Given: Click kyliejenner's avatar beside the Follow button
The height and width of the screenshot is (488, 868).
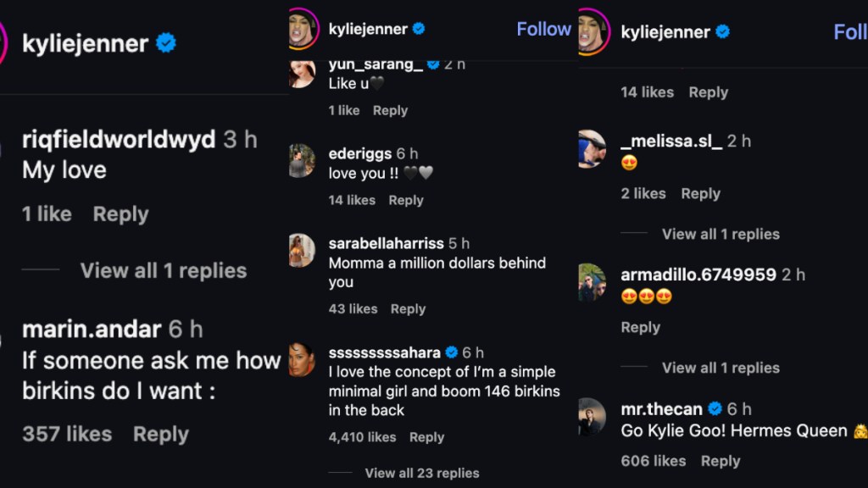Looking at the screenshot, I should (303, 30).
